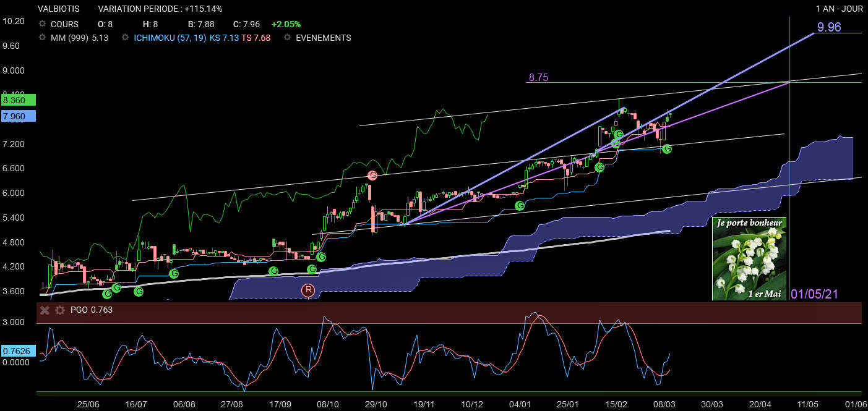Viewport: 868px width, 411px height.
Task: Click the 25/01 date axis label
Action: pos(568,404)
